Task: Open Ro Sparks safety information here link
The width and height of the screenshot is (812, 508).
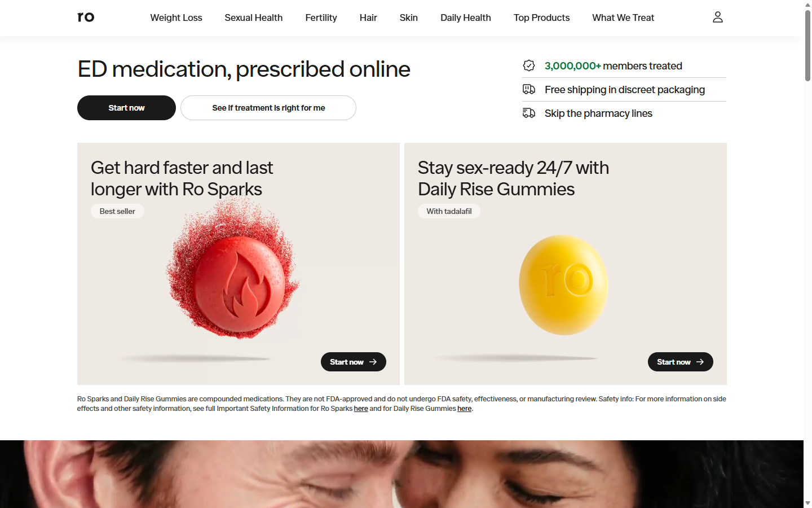Action: click(x=361, y=409)
